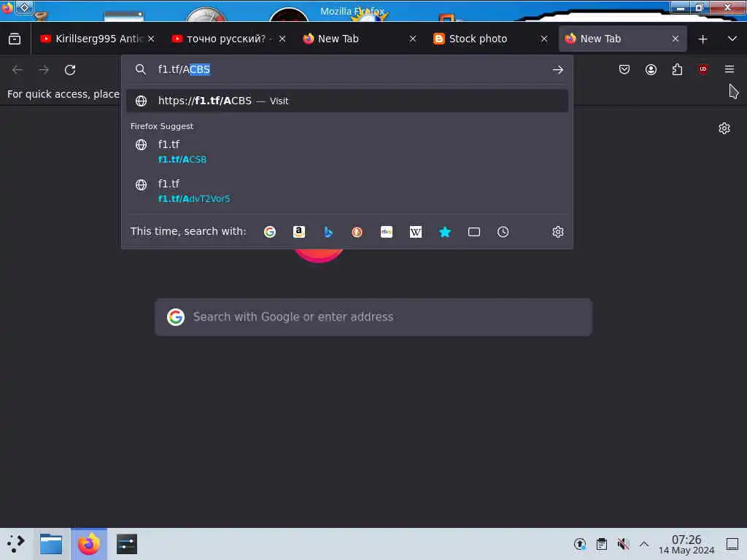The image size is (747, 560).
Task: Switch to Stock photo tab
Action: (486, 39)
